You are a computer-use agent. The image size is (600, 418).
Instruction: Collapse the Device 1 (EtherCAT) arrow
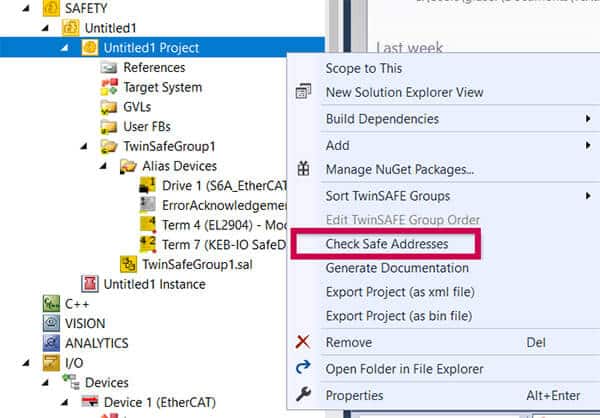65,402
